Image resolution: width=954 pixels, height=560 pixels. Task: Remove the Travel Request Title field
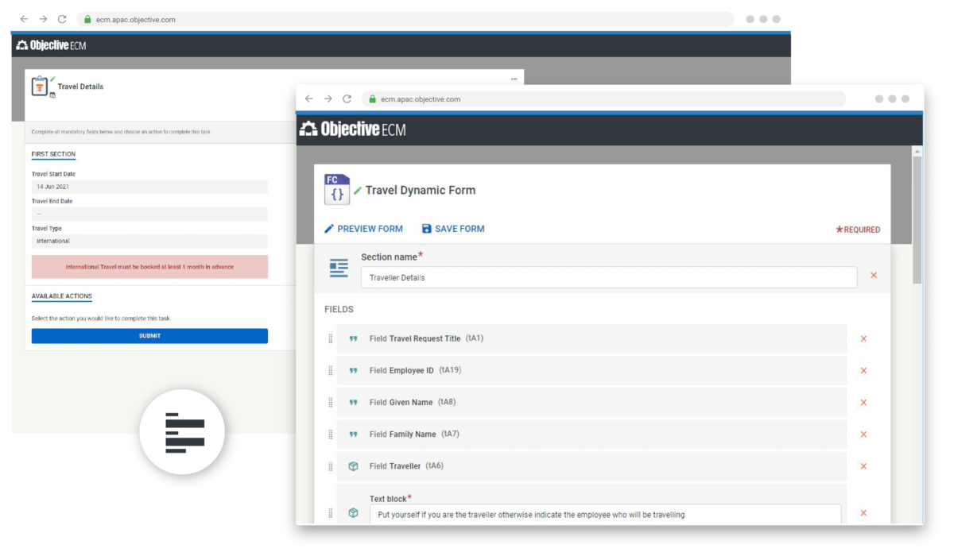863,338
